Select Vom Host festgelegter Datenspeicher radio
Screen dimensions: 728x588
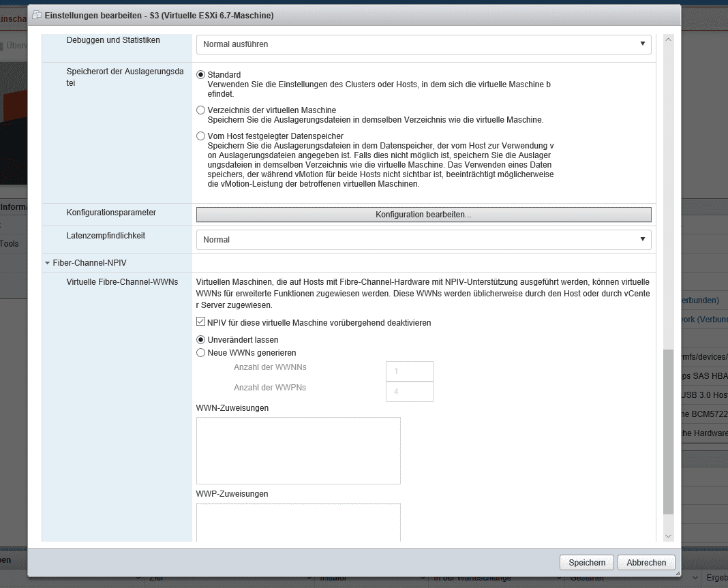[x=200, y=136]
